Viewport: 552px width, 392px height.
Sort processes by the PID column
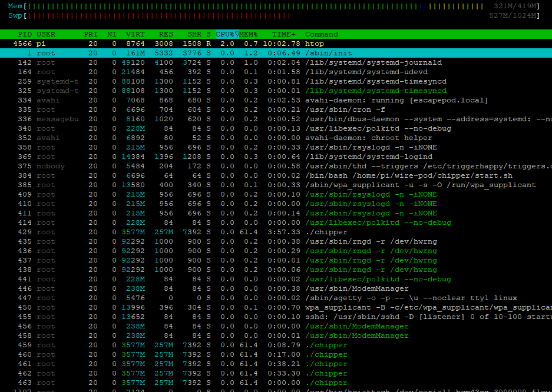tap(24, 34)
